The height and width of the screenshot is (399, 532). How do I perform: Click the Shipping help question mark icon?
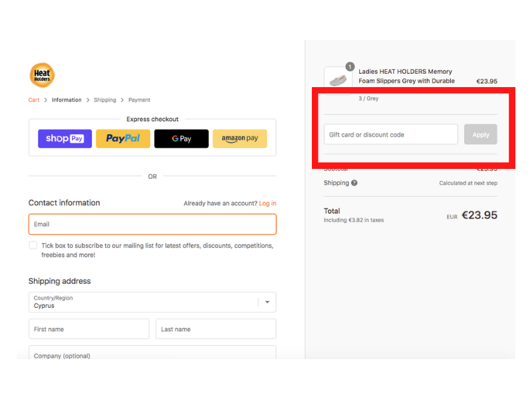click(354, 183)
